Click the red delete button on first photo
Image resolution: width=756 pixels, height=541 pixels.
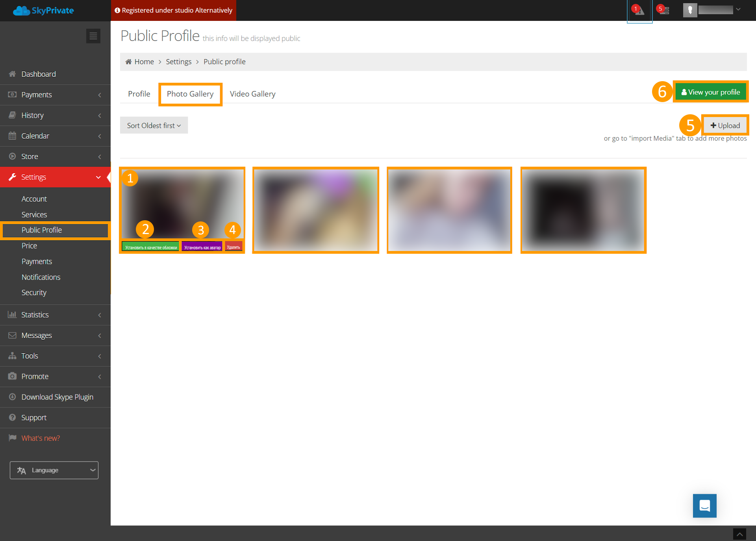pos(233,247)
